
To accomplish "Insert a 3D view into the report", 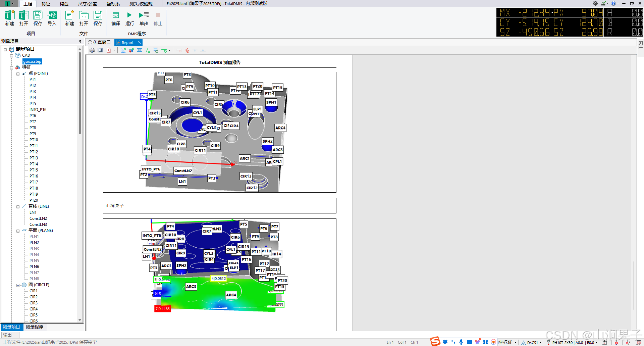I will point(140,50).
